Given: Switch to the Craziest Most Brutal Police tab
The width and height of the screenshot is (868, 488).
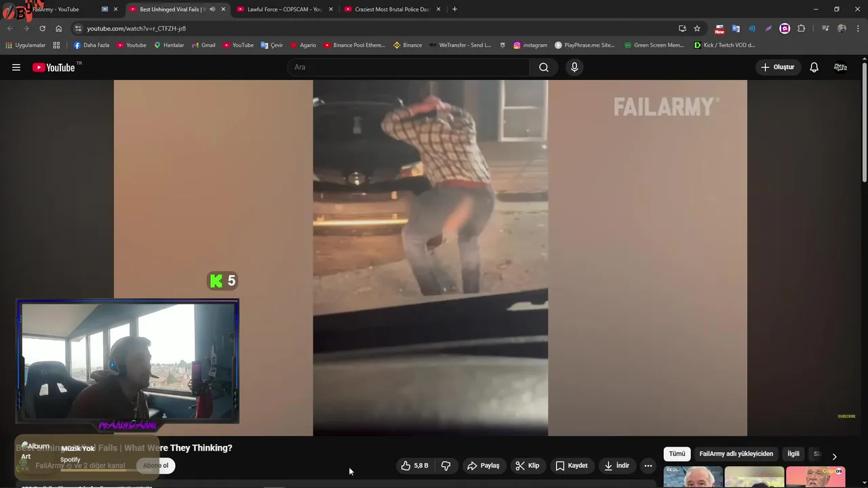Looking at the screenshot, I should [392, 9].
